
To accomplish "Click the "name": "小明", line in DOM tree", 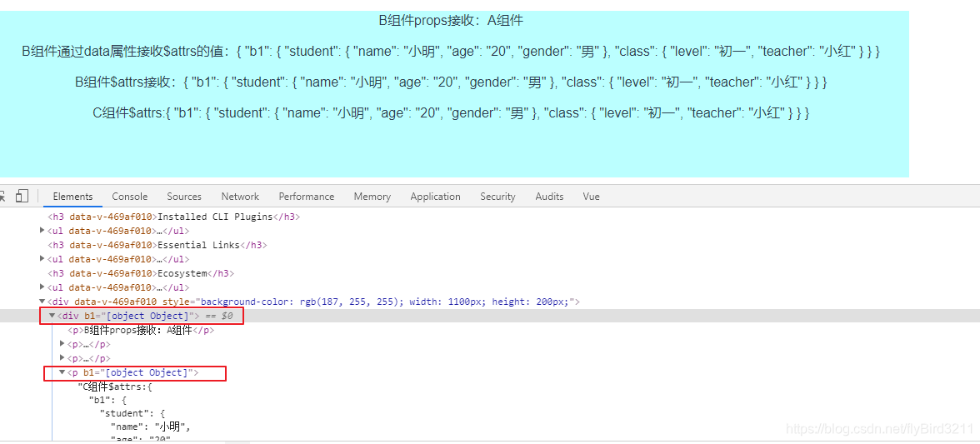I will (x=151, y=427).
